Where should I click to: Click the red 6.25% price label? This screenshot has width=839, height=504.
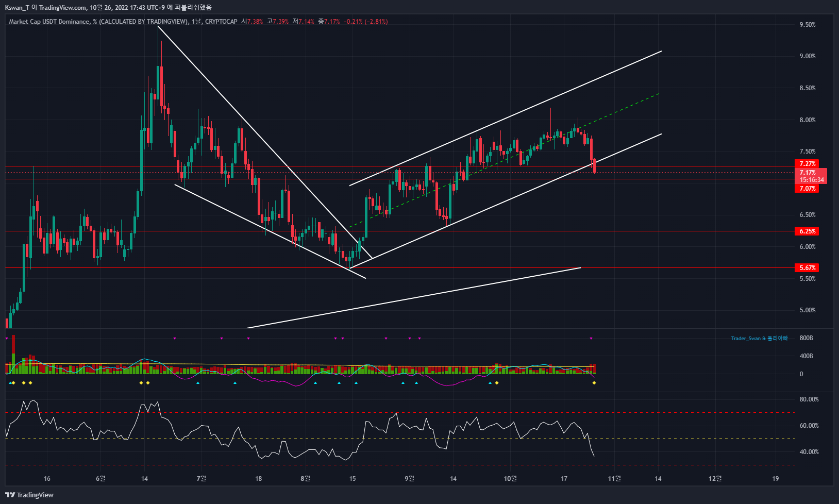(x=807, y=231)
